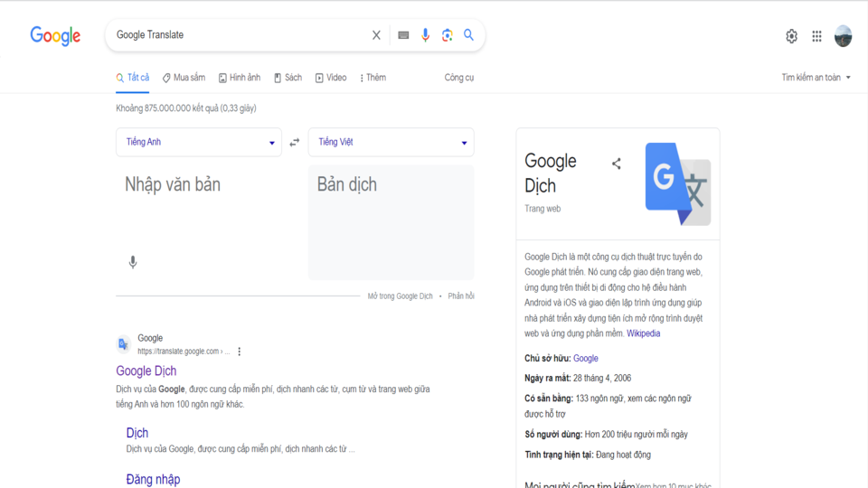Open the Đăng nhập sitelink
The image size is (868, 488).
(x=154, y=479)
